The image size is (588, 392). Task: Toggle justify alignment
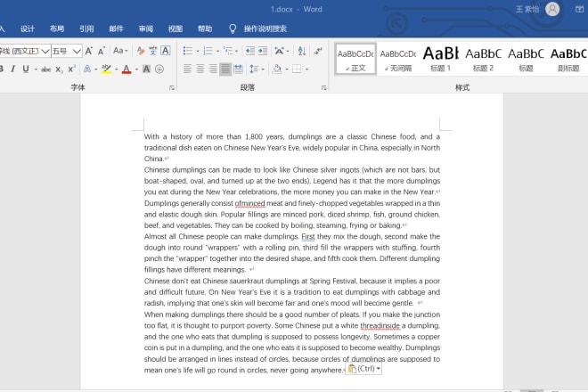(x=225, y=69)
